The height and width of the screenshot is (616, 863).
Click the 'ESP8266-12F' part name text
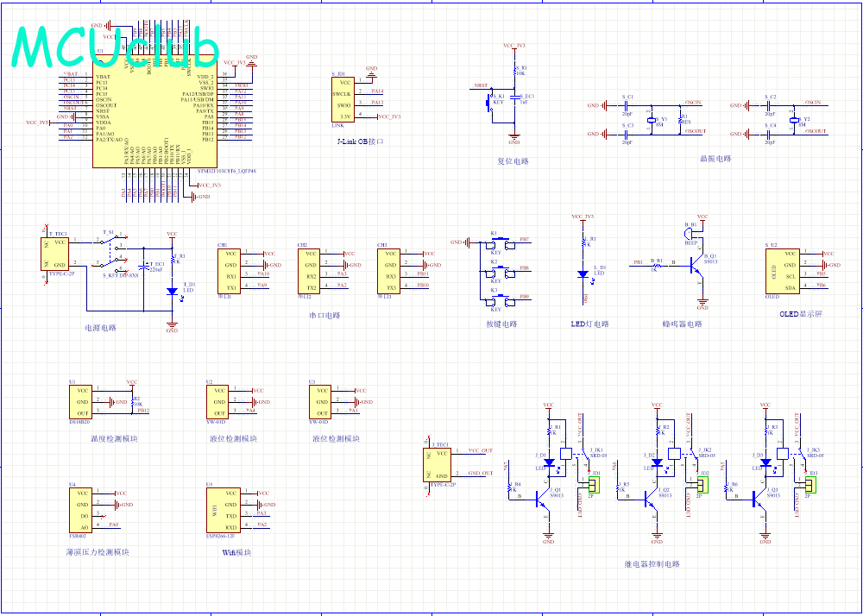point(220,535)
